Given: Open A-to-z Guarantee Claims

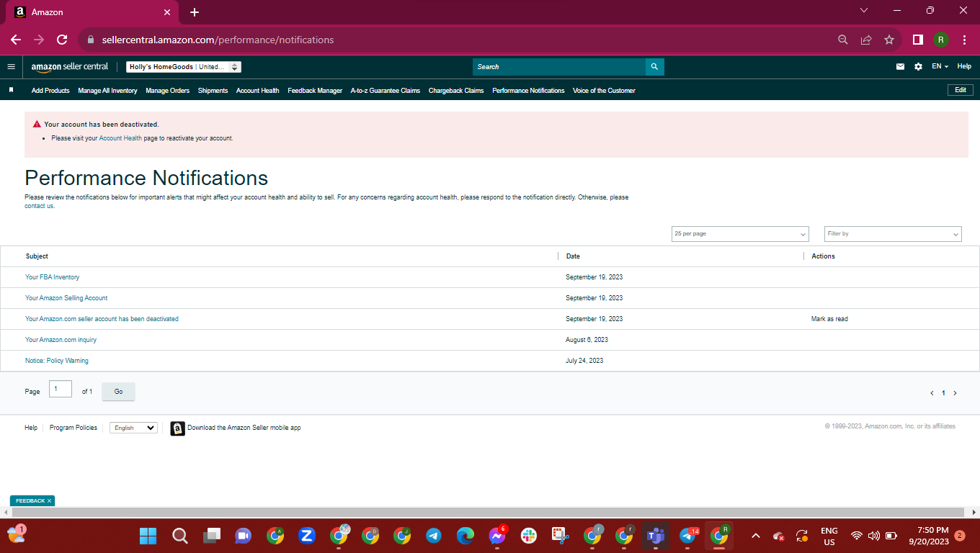Looking at the screenshot, I should [x=386, y=91].
